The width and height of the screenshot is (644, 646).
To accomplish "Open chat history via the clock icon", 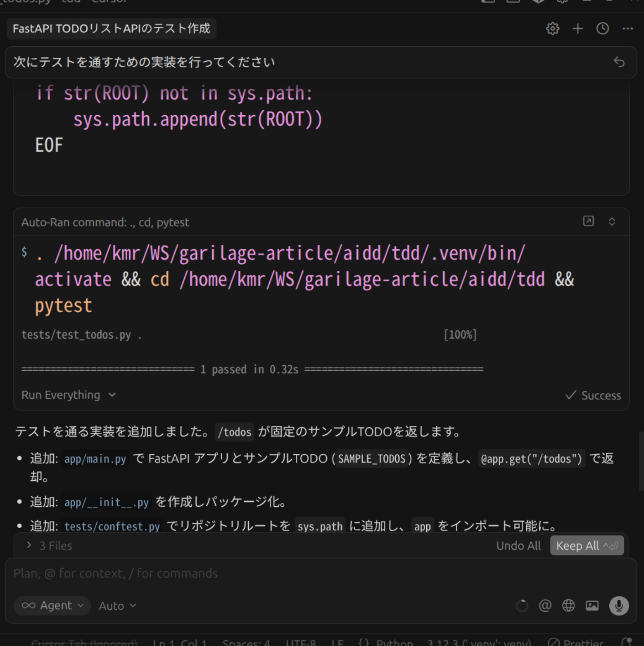I will [602, 29].
